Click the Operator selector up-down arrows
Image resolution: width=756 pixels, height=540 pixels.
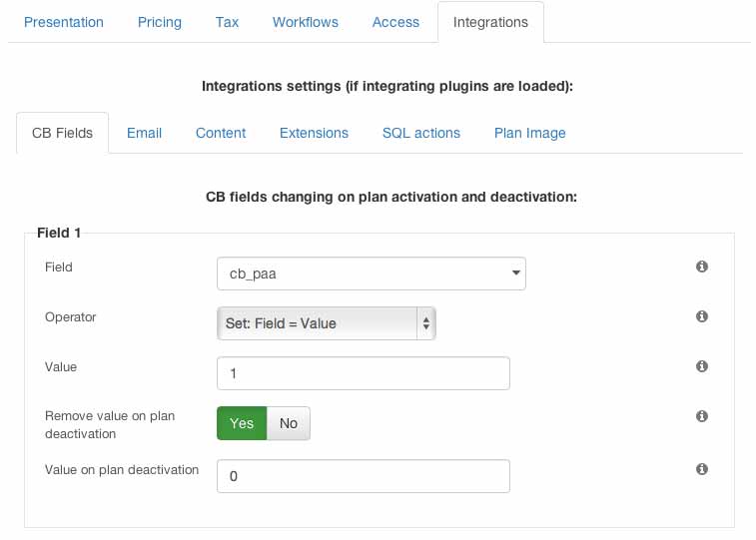click(426, 323)
